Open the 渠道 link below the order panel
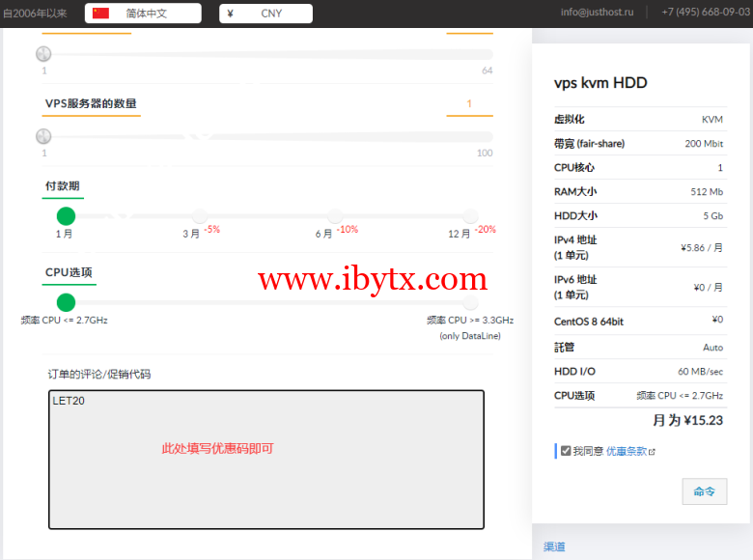 [x=554, y=546]
